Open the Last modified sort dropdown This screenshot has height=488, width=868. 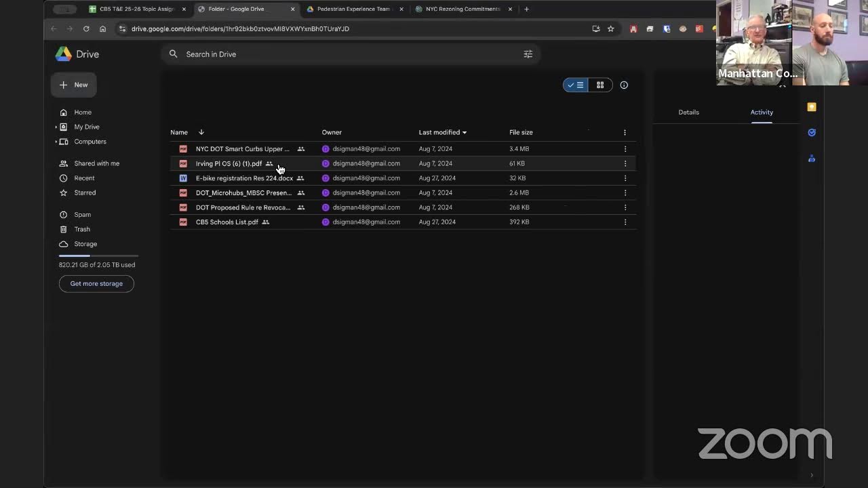coord(443,132)
